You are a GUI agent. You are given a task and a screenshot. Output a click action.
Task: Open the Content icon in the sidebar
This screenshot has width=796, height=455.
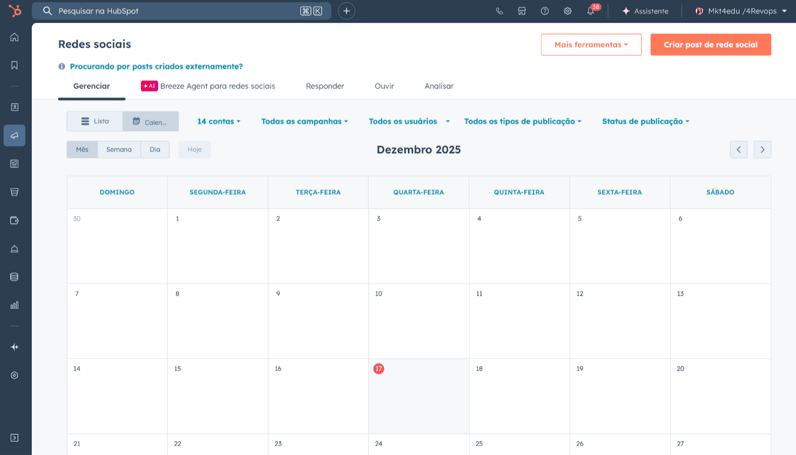tap(14, 164)
